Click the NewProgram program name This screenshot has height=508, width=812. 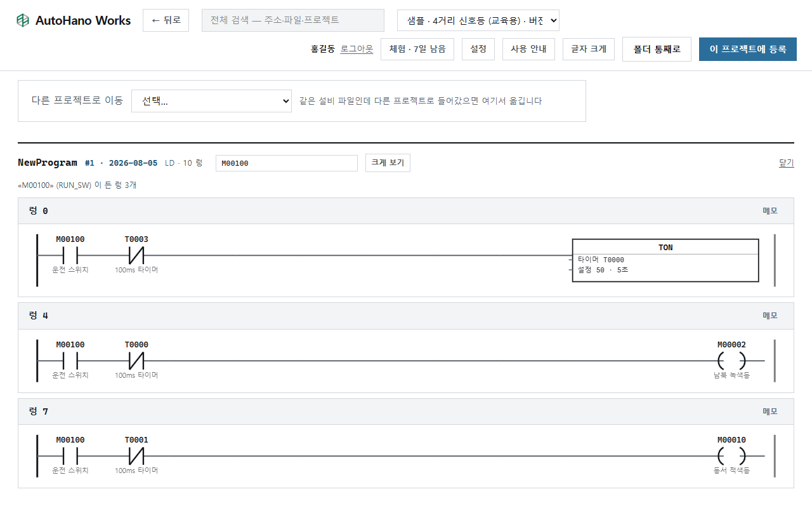coord(48,163)
